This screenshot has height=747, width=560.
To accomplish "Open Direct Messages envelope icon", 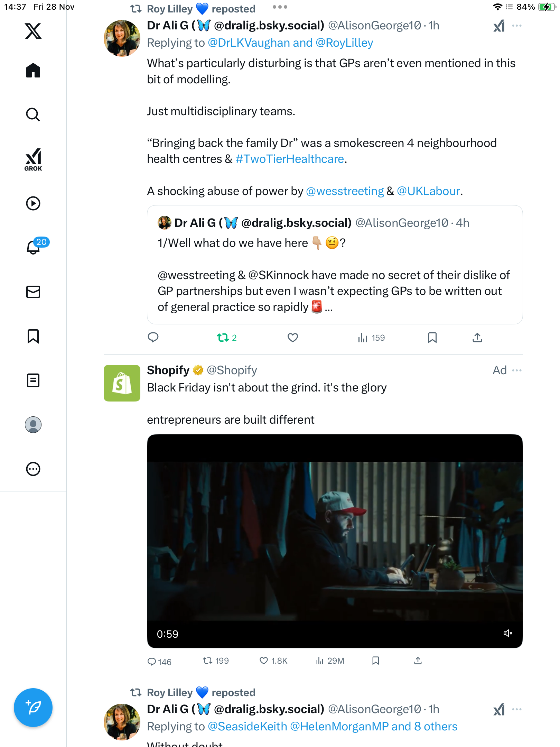I will click(33, 292).
